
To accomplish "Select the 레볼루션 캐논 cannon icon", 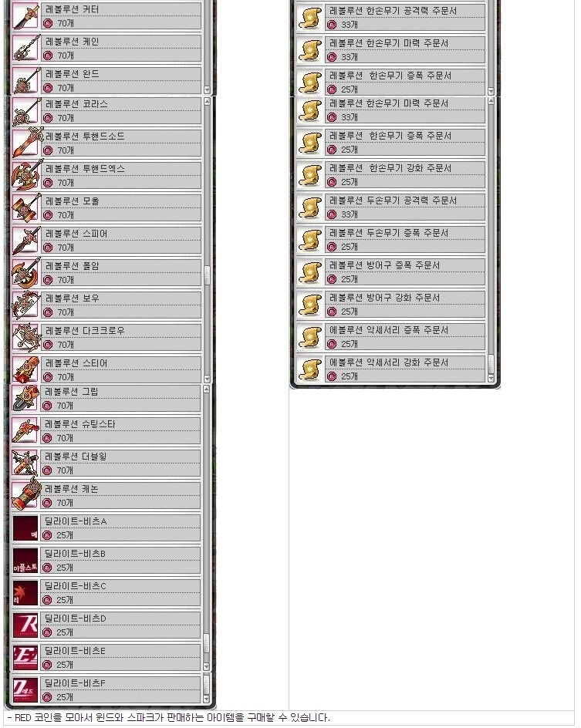I will pyautogui.click(x=25, y=495).
